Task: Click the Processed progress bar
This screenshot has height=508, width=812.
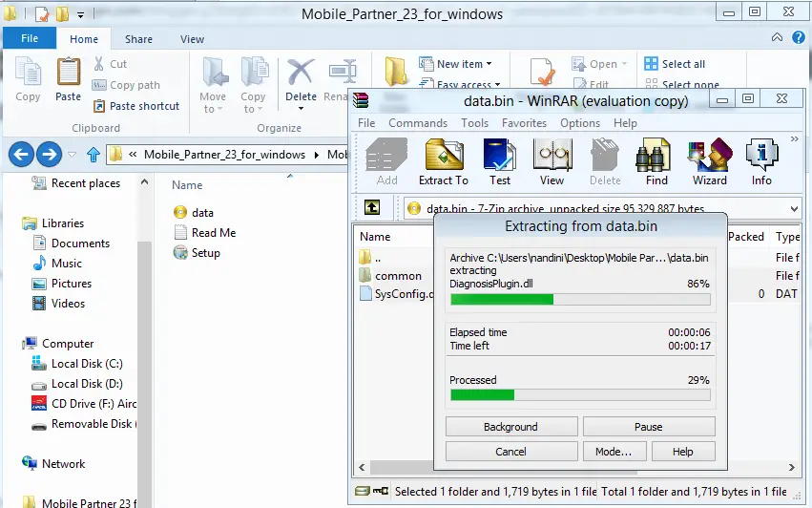Action: pos(580,394)
